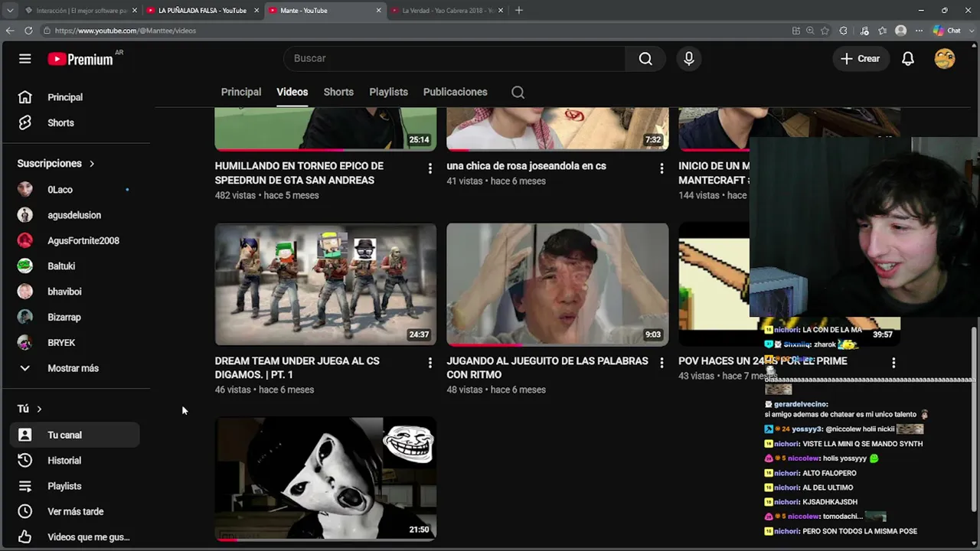Image resolution: width=980 pixels, height=551 pixels.
Task: Play the troll face thumbnail video 21:50
Action: (325, 478)
